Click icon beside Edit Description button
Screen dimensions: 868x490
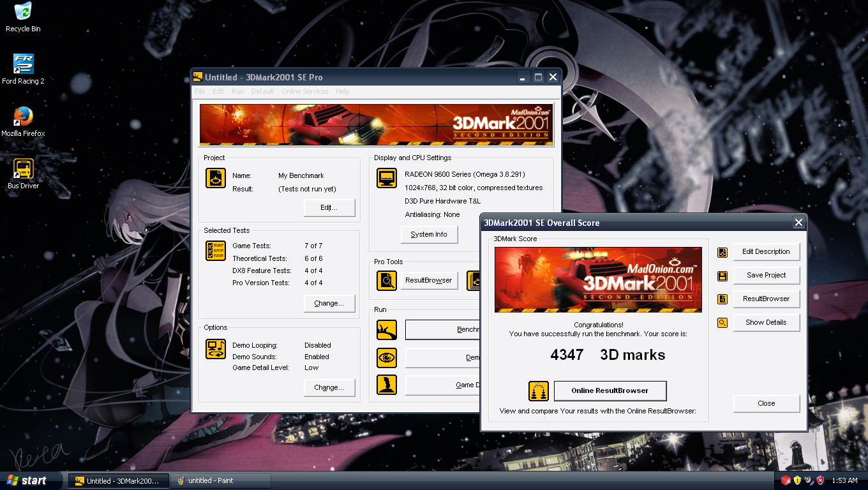click(722, 252)
